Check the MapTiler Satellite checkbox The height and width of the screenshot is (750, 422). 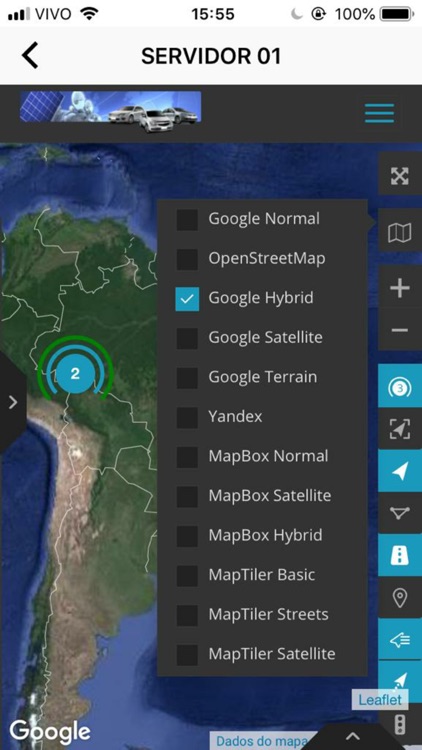(187, 654)
